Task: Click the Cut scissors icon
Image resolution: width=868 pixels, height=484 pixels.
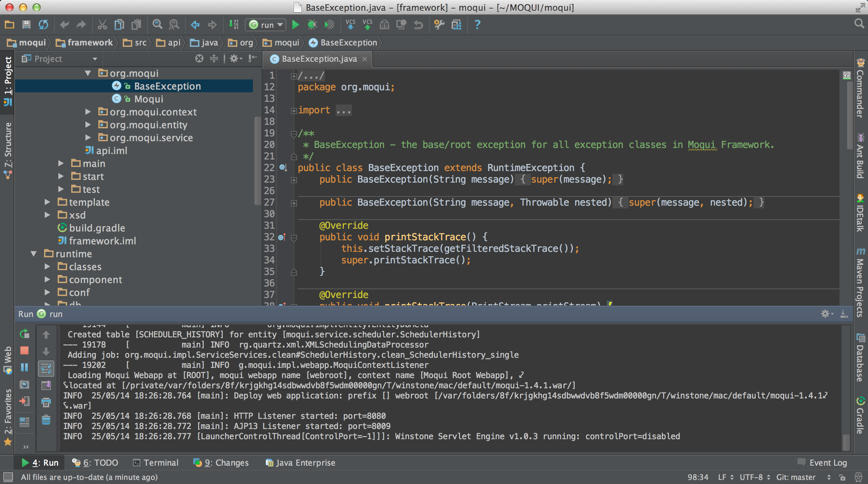Action: 102,24
